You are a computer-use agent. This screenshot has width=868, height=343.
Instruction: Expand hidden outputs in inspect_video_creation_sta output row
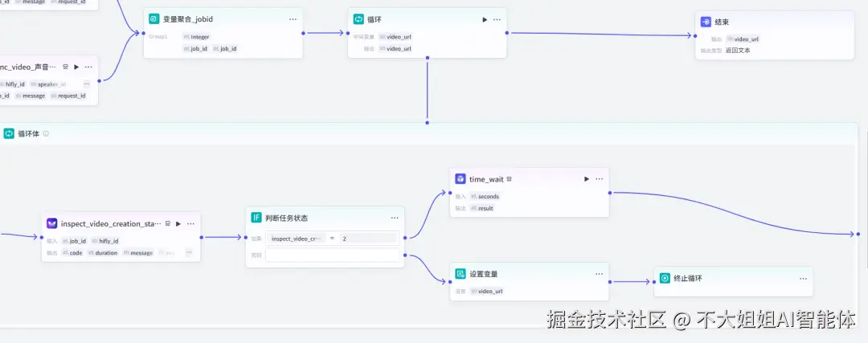189,252
